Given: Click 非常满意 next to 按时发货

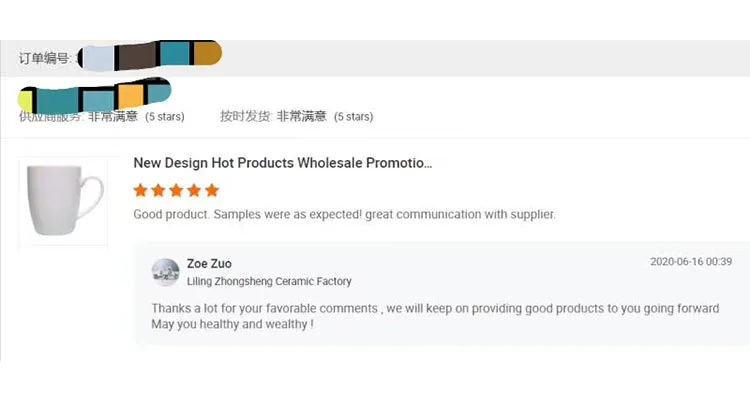Looking at the screenshot, I should click(301, 116).
